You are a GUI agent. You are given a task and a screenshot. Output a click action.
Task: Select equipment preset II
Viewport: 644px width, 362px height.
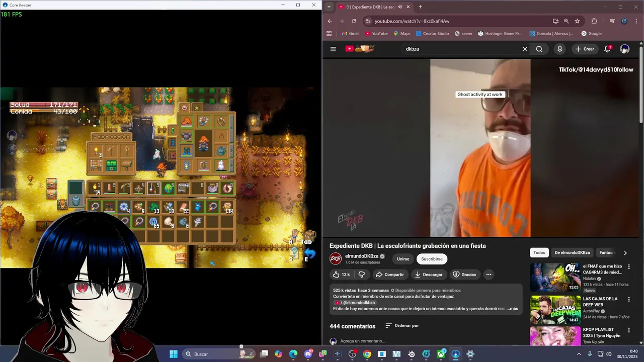tap(173, 143)
